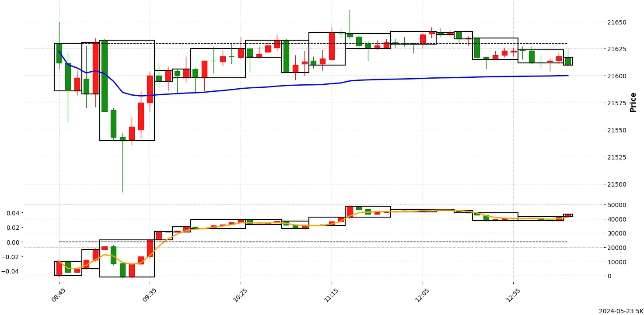Click the 0.04 left axis label
This screenshot has width=644, height=315.
(x=12, y=213)
